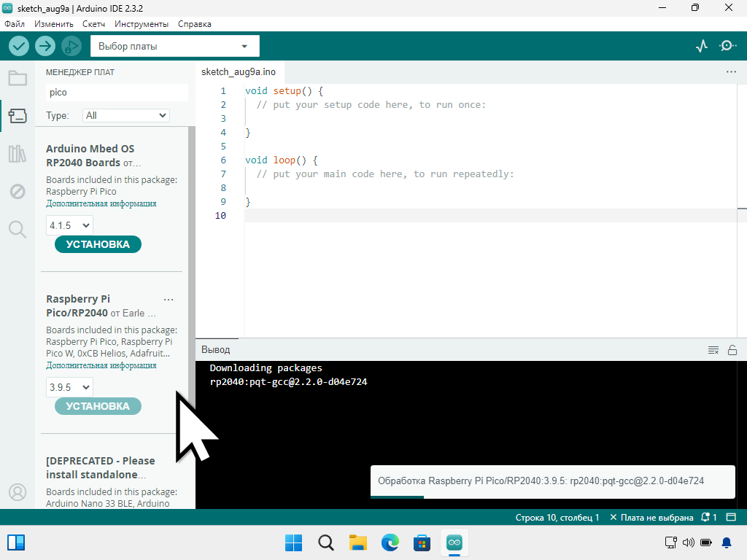
Task: Click the installation progress bar in notification
Action: tap(553, 497)
